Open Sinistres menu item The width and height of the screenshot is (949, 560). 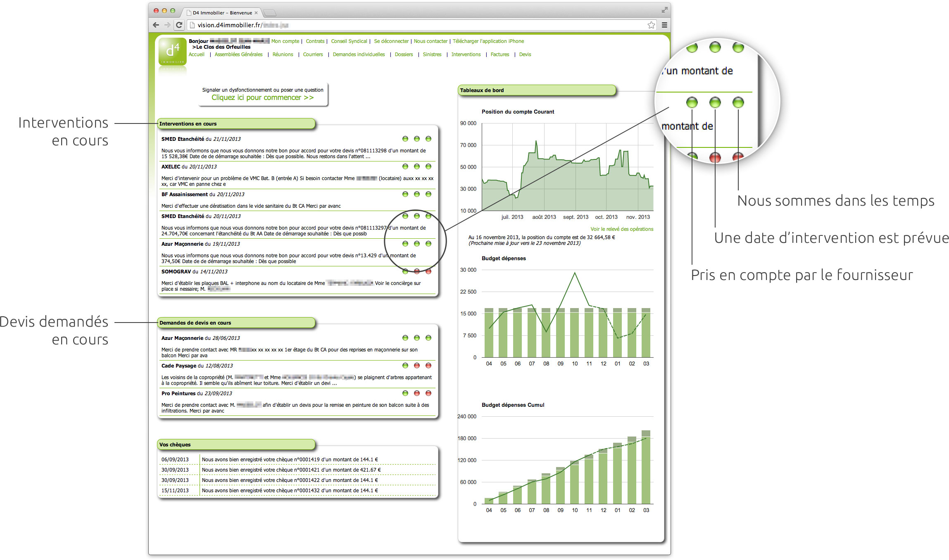coord(432,55)
